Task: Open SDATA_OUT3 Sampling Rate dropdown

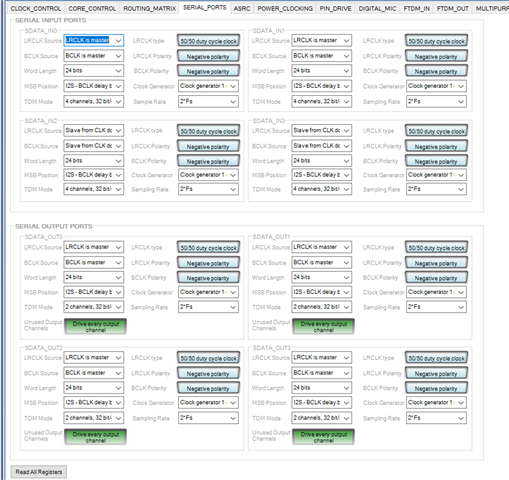Action: click(x=436, y=418)
